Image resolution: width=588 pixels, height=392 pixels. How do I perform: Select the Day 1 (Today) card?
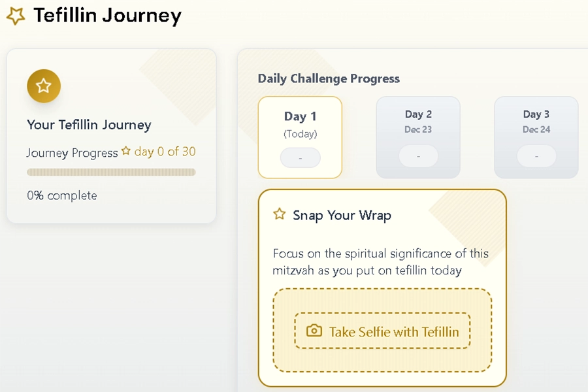click(x=300, y=124)
